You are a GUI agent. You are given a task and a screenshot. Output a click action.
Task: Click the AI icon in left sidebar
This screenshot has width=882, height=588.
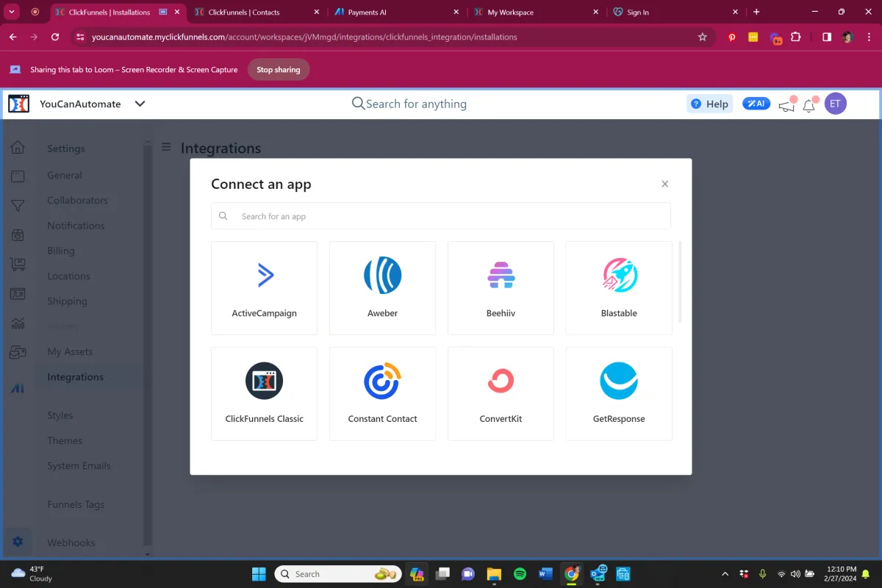pyautogui.click(x=18, y=388)
